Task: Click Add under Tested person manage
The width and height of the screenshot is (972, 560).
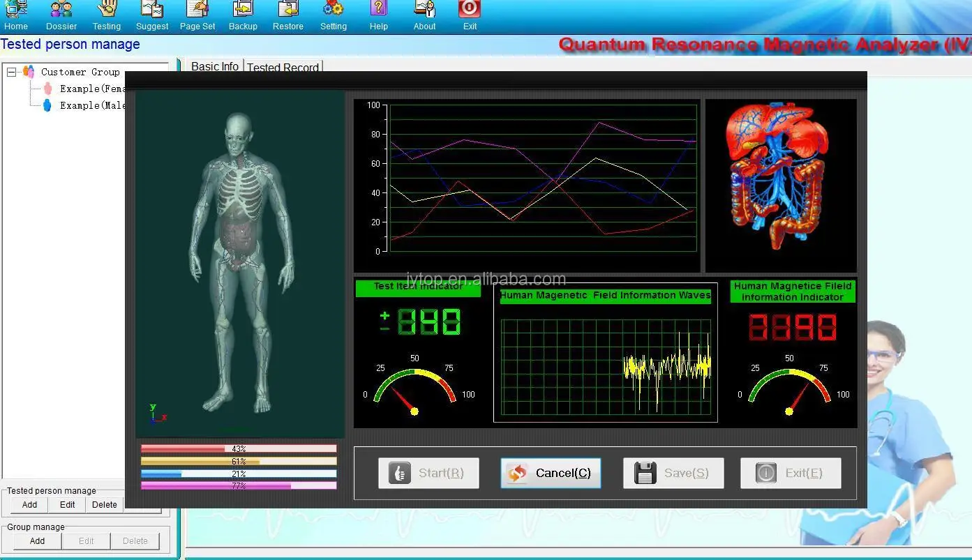Action: 29,505
